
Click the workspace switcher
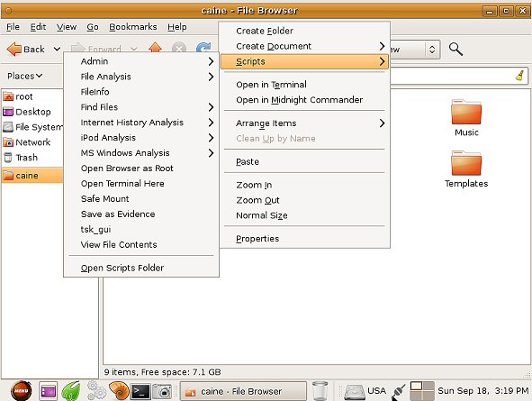click(422, 391)
